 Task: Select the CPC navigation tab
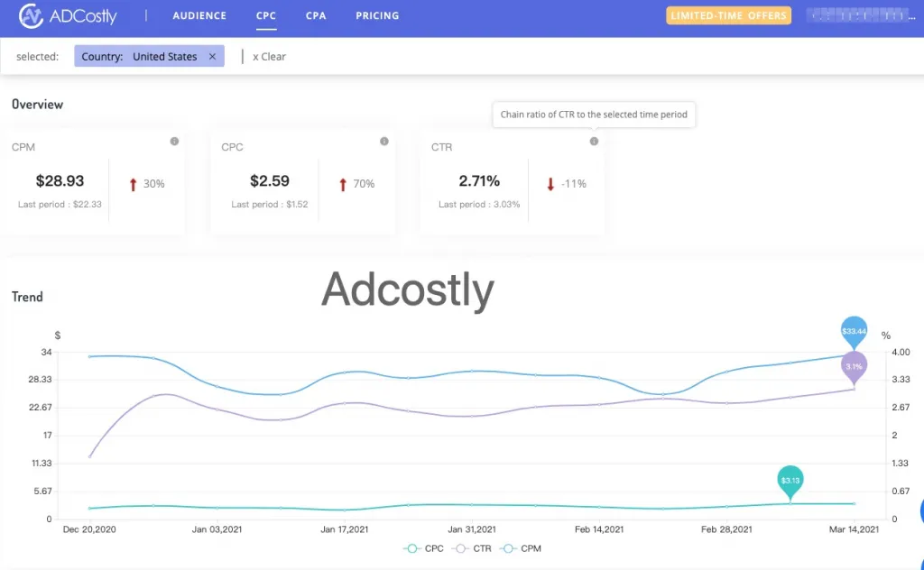[266, 15]
